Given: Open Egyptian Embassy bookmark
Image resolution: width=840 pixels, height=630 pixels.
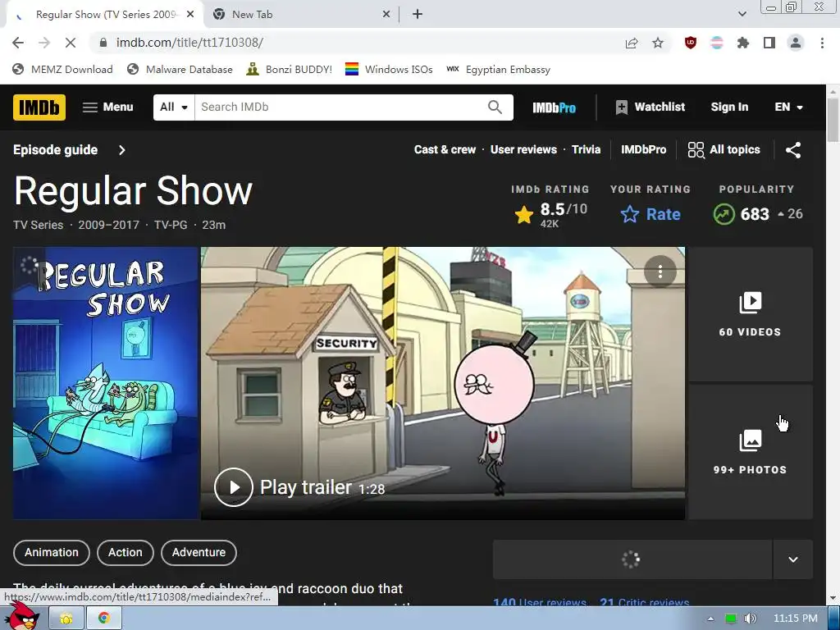Looking at the screenshot, I should tap(498, 70).
